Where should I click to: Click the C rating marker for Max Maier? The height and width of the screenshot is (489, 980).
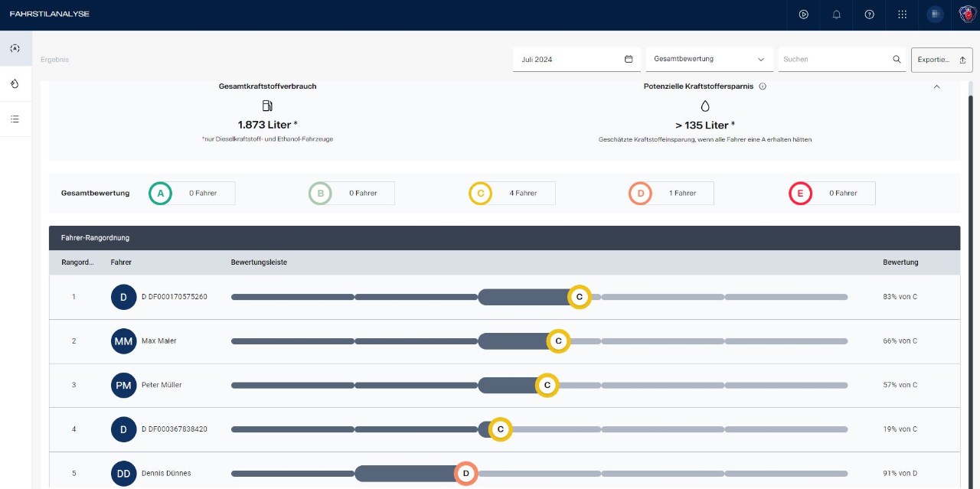pos(558,341)
